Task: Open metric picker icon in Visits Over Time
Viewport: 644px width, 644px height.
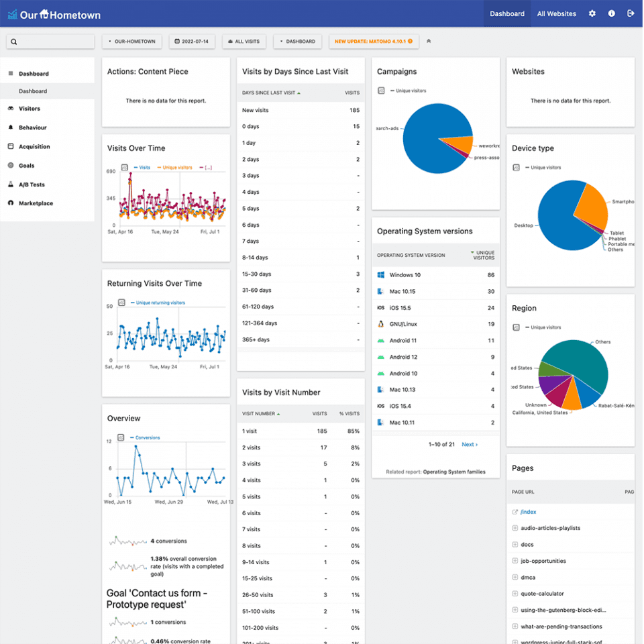Action: tap(124, 168)
